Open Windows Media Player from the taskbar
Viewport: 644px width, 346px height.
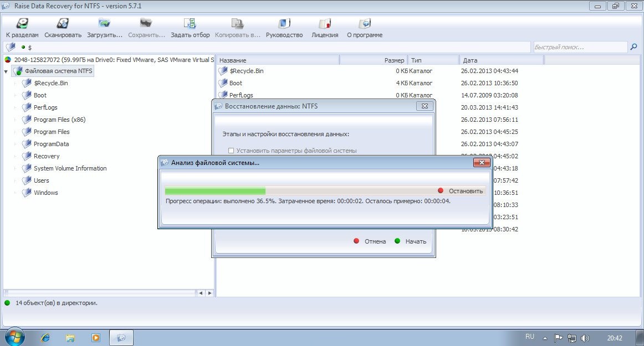(96, 338)
